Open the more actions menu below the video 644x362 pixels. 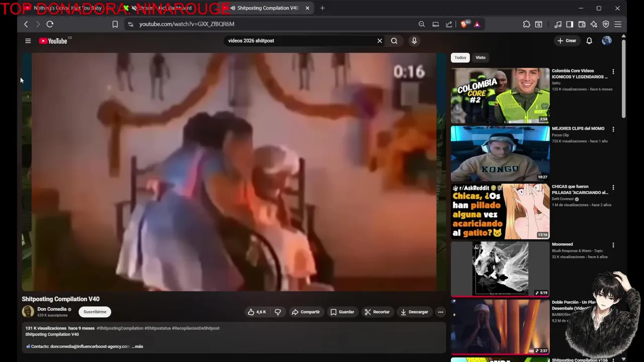click(x=440, y=312)
